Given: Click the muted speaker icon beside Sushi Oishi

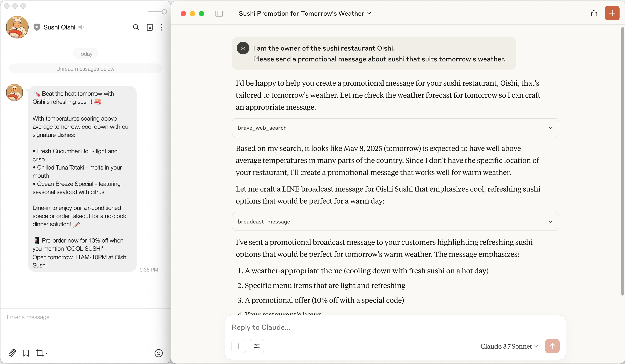Looking at the screenshot, I should [x=81, y=27].
